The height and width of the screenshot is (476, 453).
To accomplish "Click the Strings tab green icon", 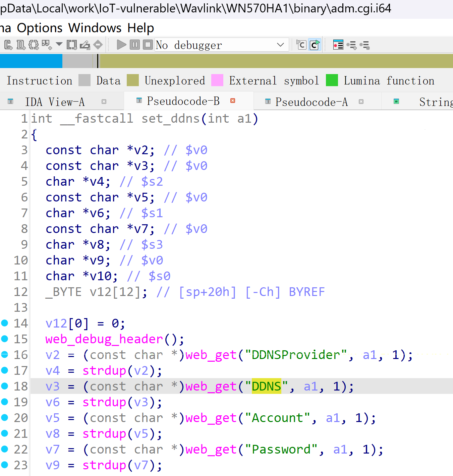I will click(x=396, y=101).
